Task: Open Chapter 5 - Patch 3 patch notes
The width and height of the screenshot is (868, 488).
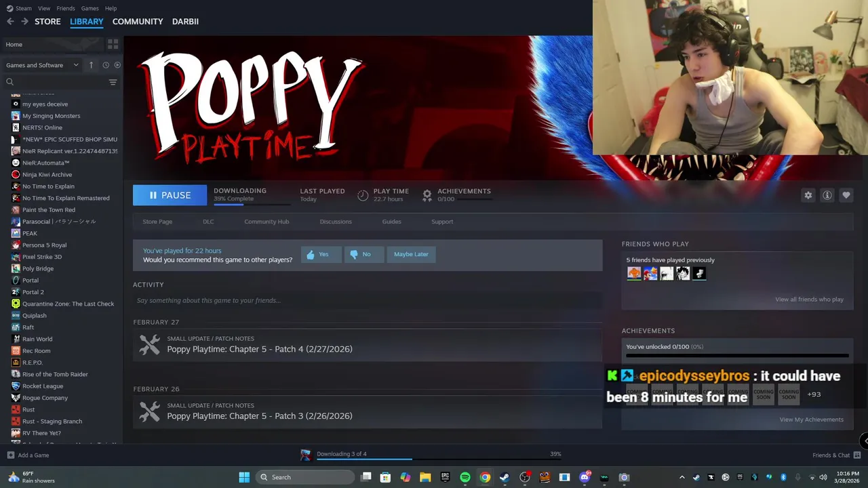Action: coord(260,416)
